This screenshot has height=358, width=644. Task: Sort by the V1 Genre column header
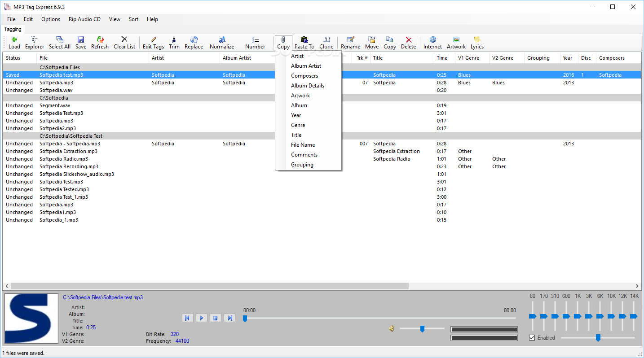[472, 58]
